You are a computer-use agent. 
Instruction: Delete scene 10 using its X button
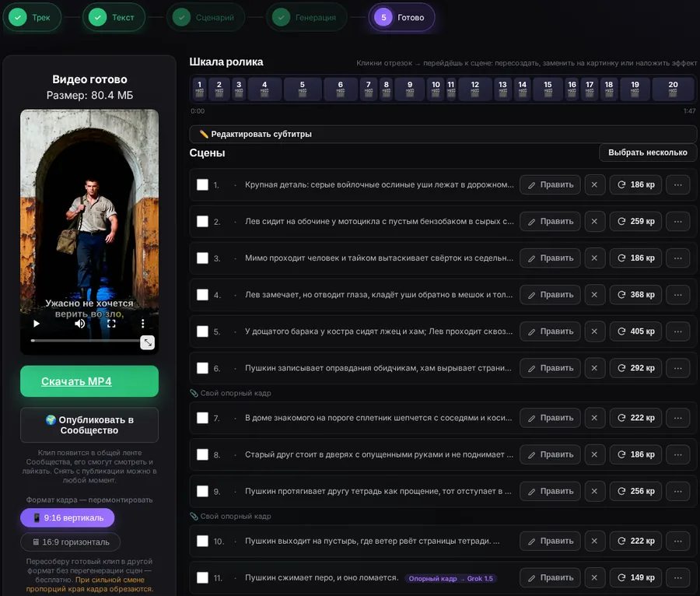pos(594,541)
